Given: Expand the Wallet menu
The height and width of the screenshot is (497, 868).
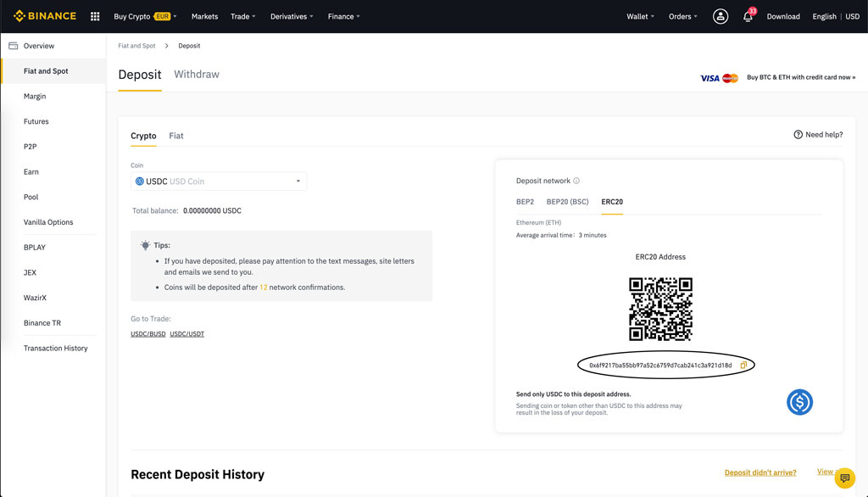Looking at the screenshot, I should [x=641, y=17].
